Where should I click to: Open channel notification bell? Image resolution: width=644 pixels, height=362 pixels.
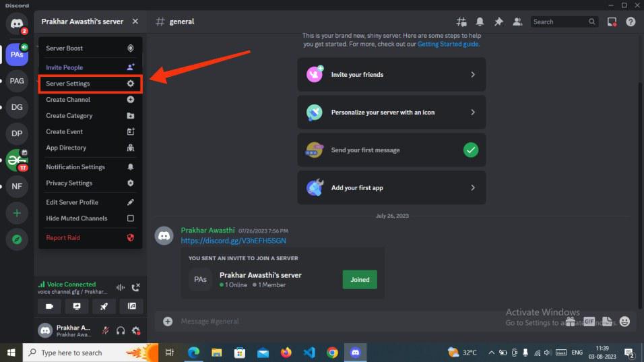pos(480,22)
